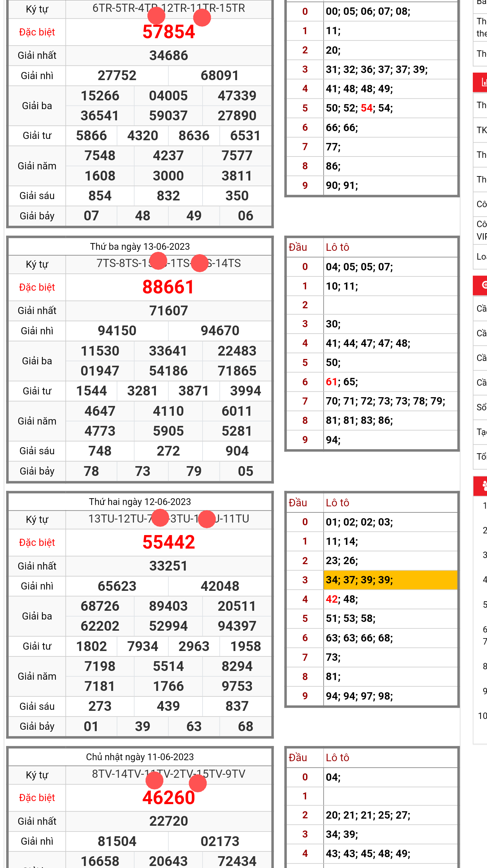Select special prize number 46260
The height and width of the screenshot is (868, 487).
pyautogui.click(x=168, y=798)
